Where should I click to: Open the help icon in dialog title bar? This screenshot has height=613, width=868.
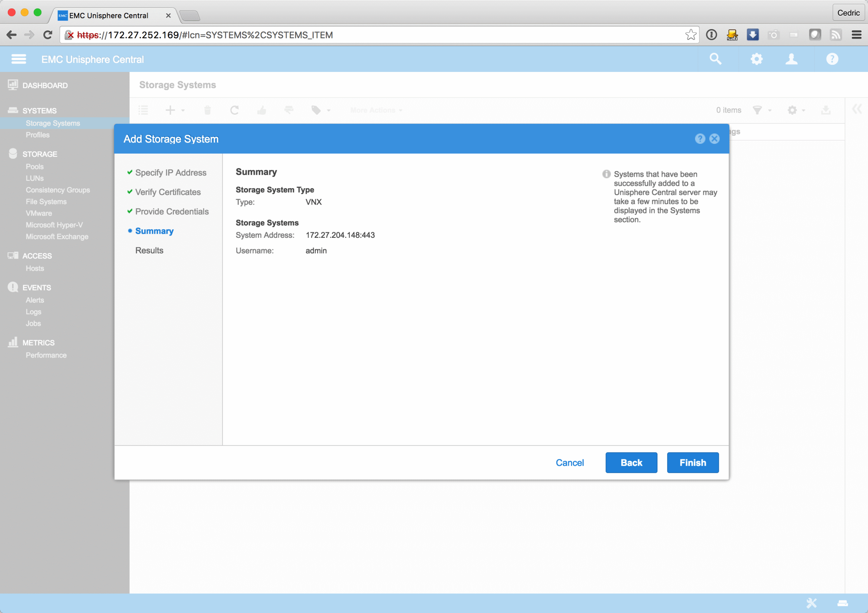click(700, 139)
